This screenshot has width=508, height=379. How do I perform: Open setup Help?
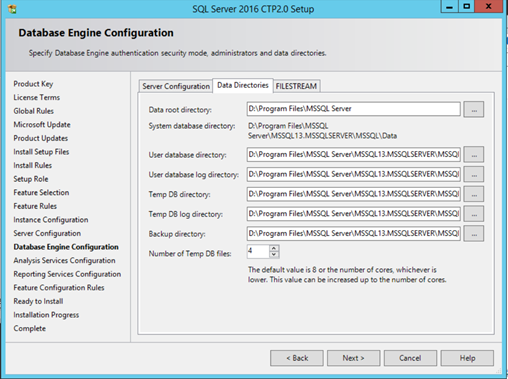[467, 358]
